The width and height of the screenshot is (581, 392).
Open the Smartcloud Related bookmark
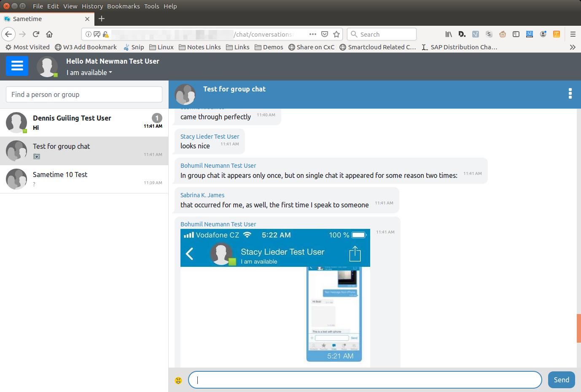pyautogui.click(x=378, y=47)
